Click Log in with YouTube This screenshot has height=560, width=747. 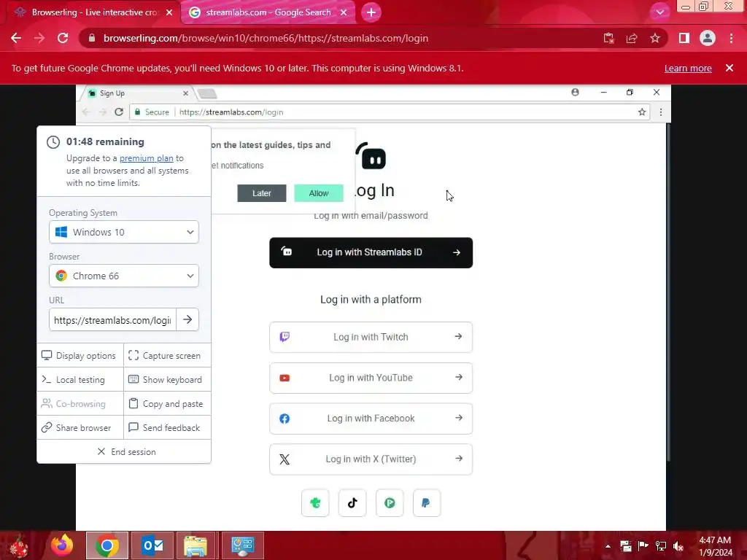(371, 378)
